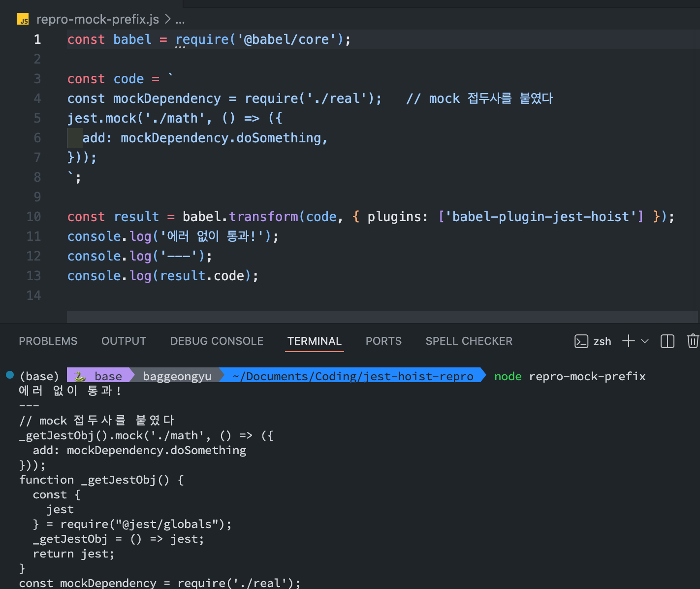Image resolution: width=700 pixels, height=589 pixels.
Task: Open the PORTS tab
Action: coord(383,341)
